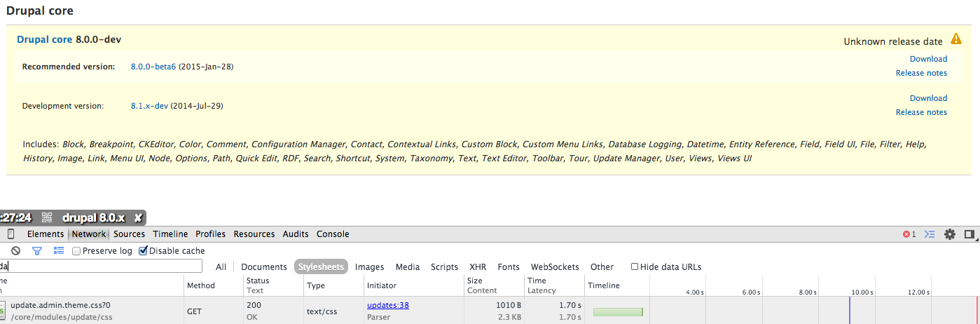Select the update.admin.theme.css?0 request row
Viewport: 980px width, 324px height.
[490, 310]
